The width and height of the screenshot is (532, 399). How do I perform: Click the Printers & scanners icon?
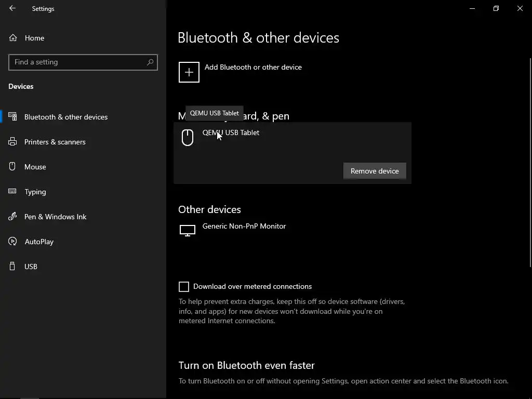point(12,141)
